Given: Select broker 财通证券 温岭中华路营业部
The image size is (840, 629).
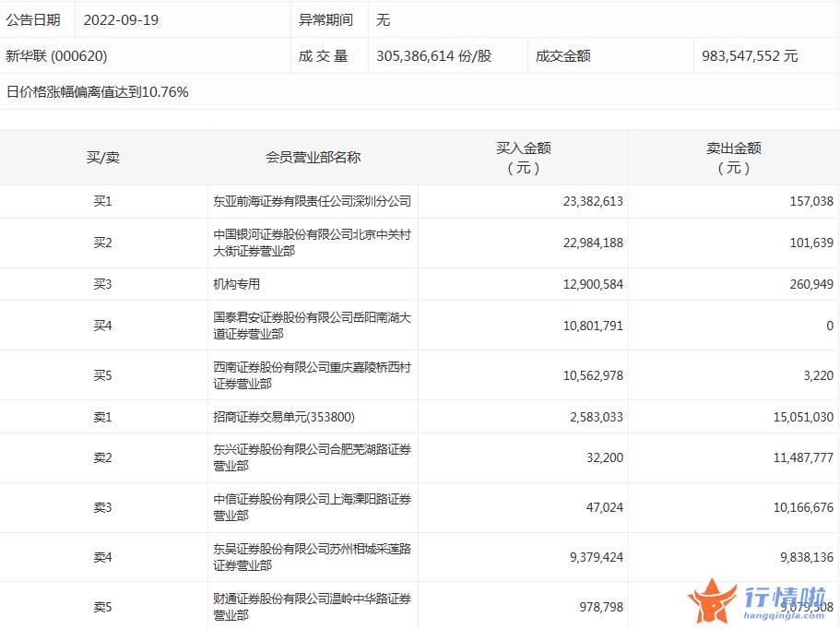Looking at the screenshot, I should [312, 607].
